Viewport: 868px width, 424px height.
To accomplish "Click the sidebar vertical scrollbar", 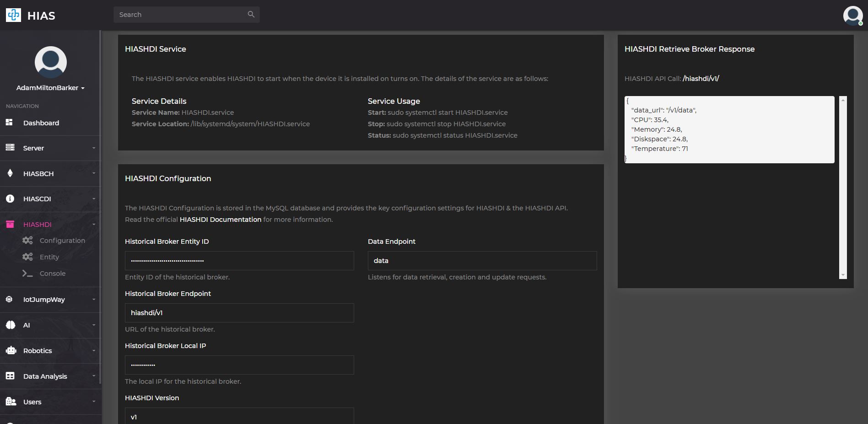I will point(100,207).
